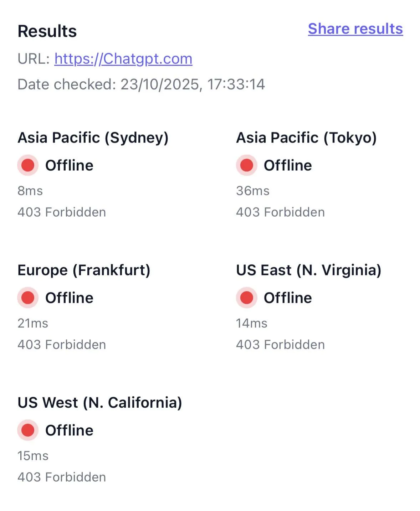Click the 8ms response time for Sydney
Screen dimensions: 420x511
(30, 191)
